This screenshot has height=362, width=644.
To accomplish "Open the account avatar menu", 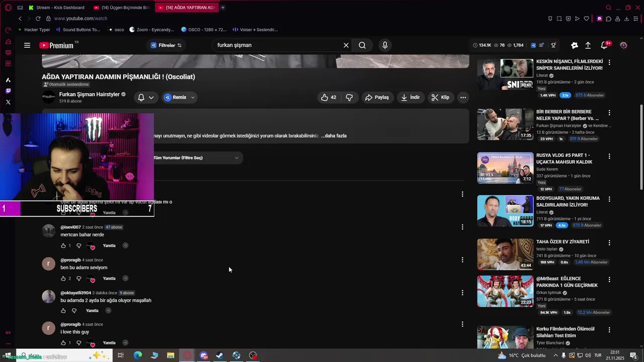I will (623, 45).
